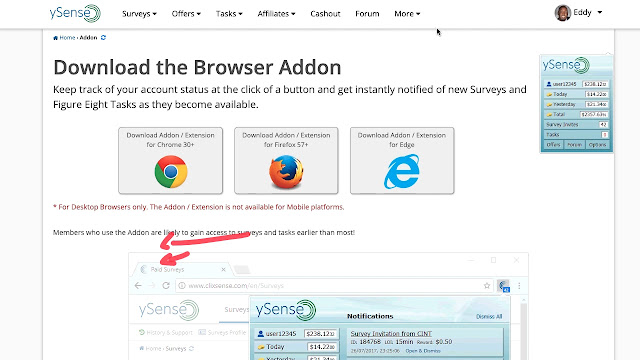This screenshot has width=640, height=360.
Task: Click the ySense logo in header
Action: [x=75, y=13]
